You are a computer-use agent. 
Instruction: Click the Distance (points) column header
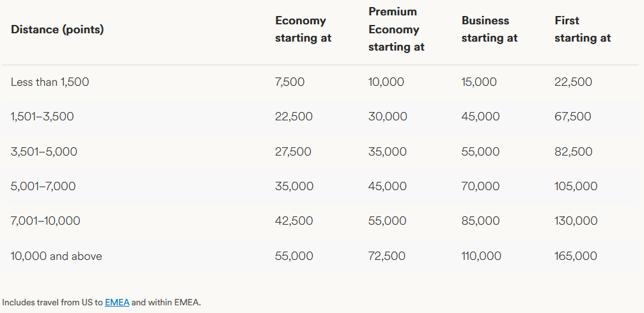click(58, 29)
